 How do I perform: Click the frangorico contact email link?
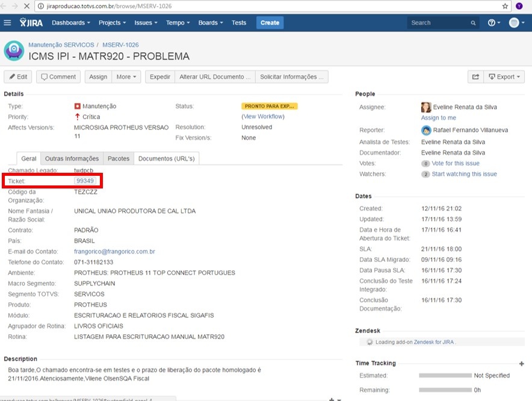click(114, 252)
